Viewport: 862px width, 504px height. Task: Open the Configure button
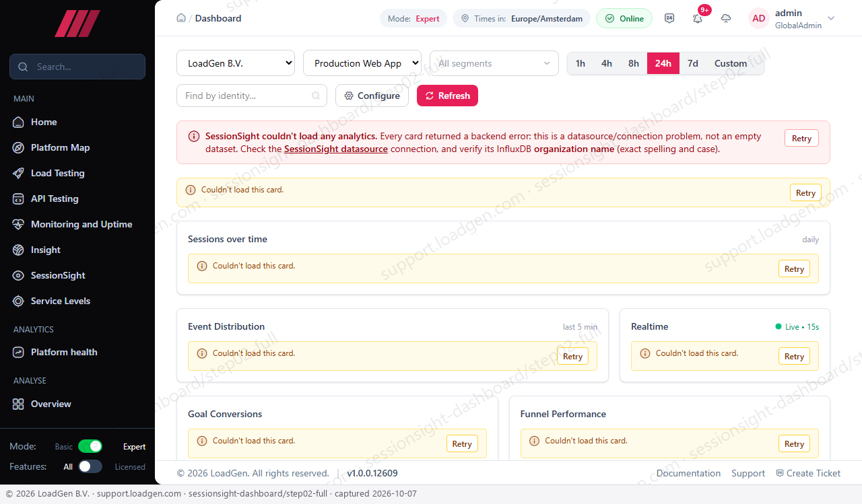tap(372, 96)
